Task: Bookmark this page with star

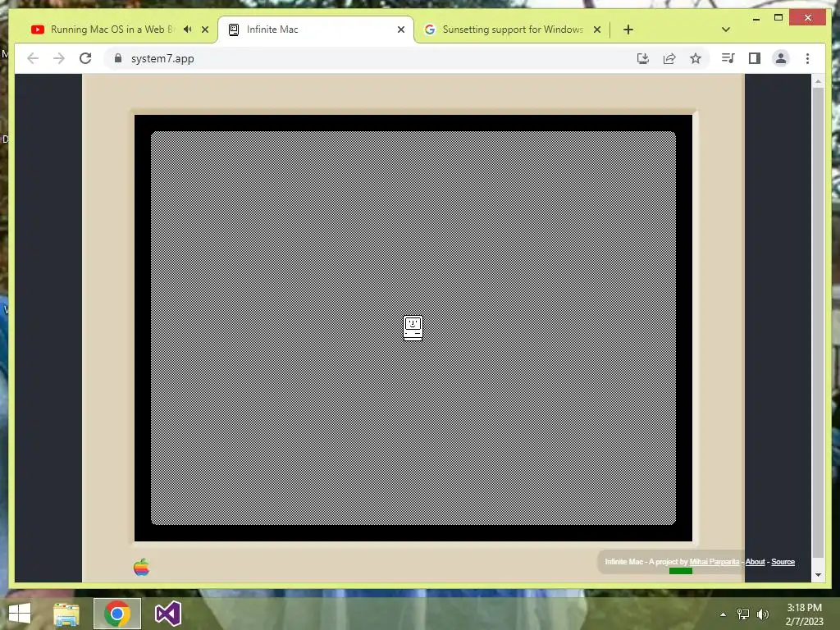Action: point(696,58)
